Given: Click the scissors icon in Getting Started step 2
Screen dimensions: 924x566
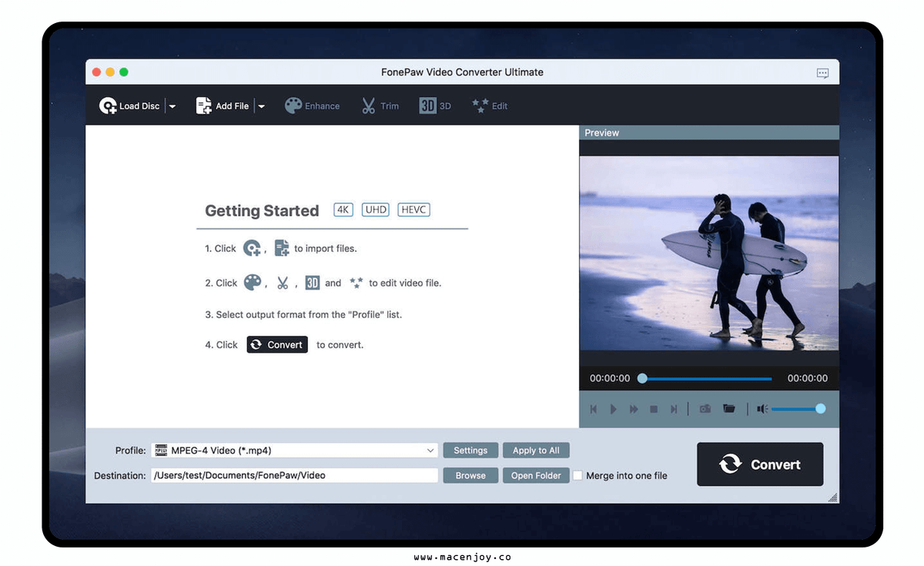Looking at the screenshot, I should click(283, 283).
